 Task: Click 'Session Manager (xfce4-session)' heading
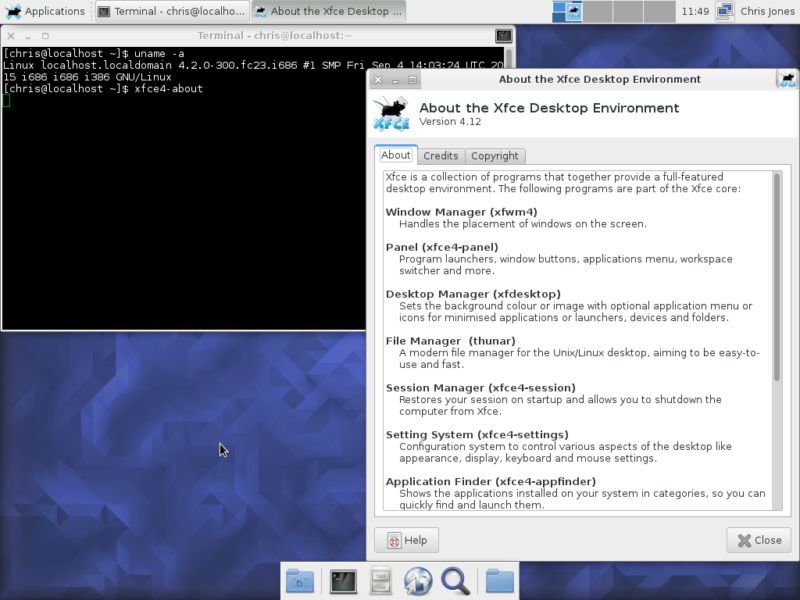(481, 388)
